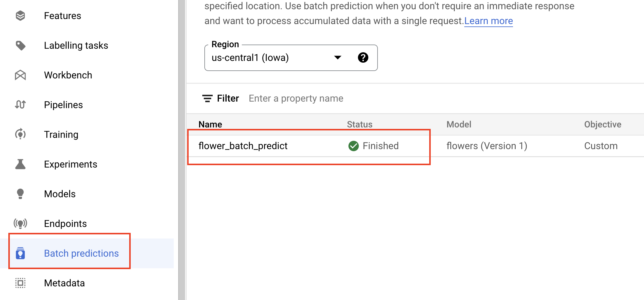The width and height of the screenshot is (644, 300).
Task: Focus the filter property name field
Action: pyautogui.click(x=296, y=98)
